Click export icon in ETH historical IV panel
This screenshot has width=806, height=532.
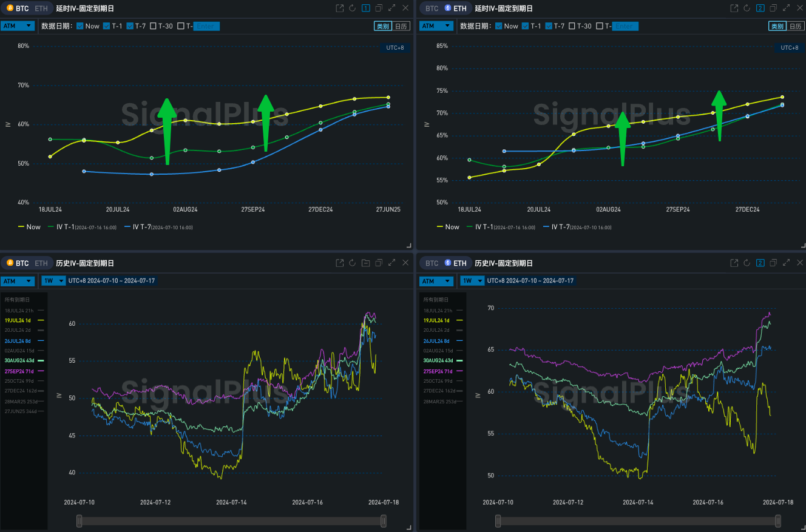point(734,263)
